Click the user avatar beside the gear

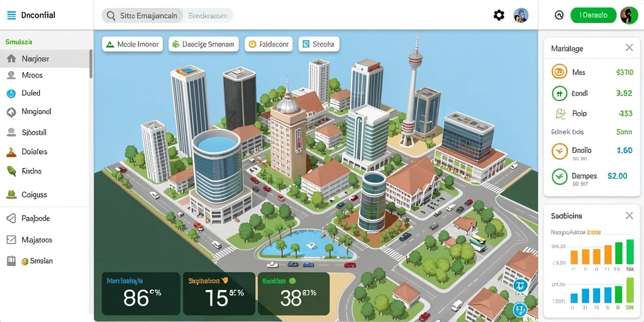click(521, 15)
